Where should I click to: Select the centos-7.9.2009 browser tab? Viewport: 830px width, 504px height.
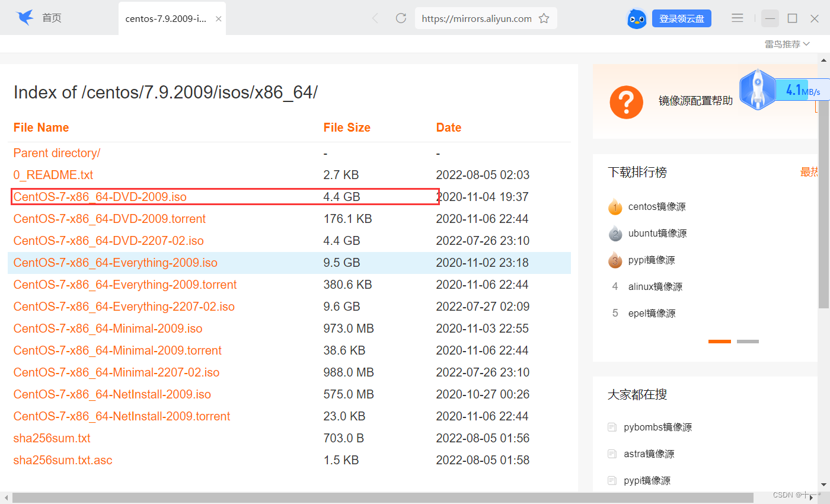[x=172, y=18]
